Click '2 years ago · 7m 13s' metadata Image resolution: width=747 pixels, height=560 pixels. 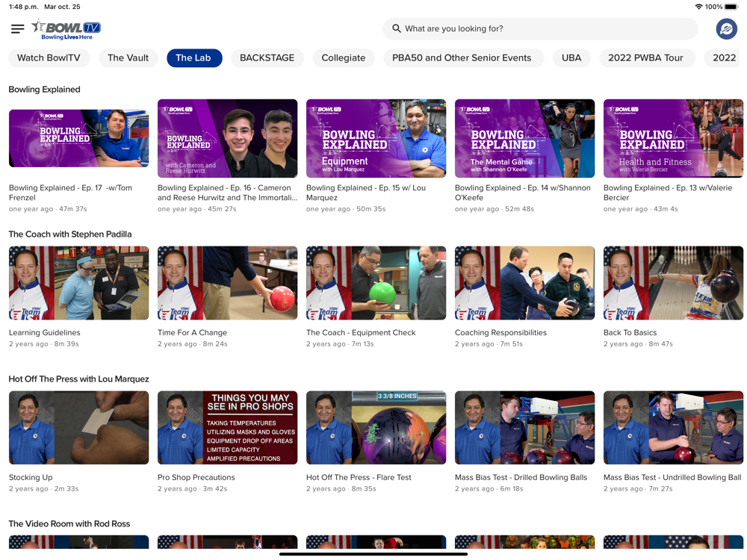340,343
